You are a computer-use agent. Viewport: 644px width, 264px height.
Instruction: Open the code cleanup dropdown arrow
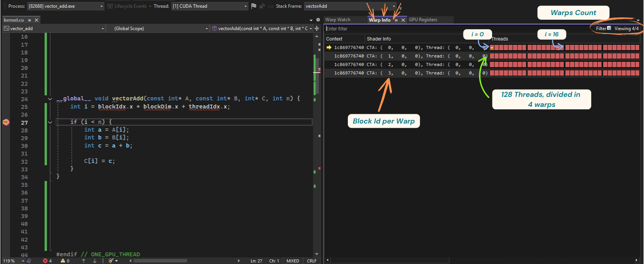116,261
